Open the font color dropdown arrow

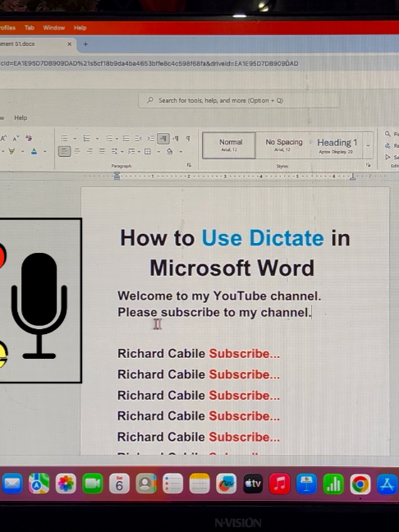[45, 152]
